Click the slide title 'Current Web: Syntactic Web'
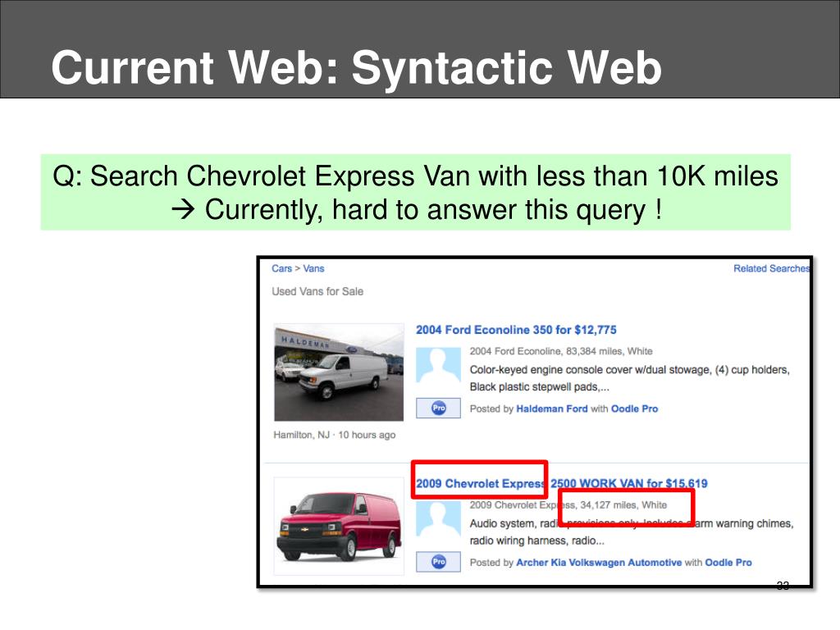 (x=356, y=68)
